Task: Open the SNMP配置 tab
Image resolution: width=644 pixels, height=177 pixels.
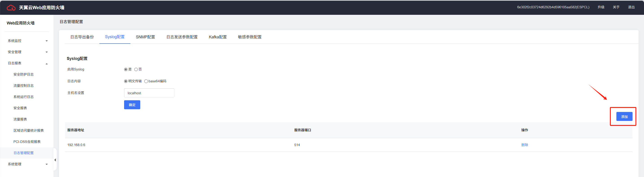Action: (x=145, y=37)
